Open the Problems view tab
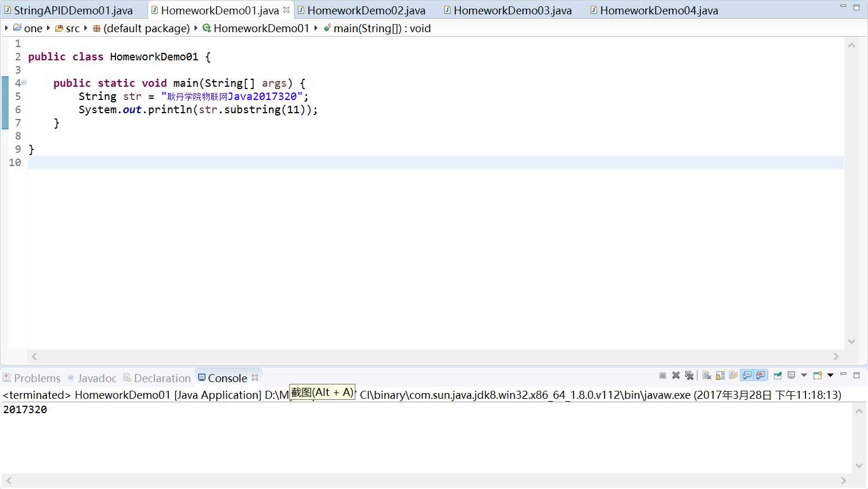 coord(32,378)
